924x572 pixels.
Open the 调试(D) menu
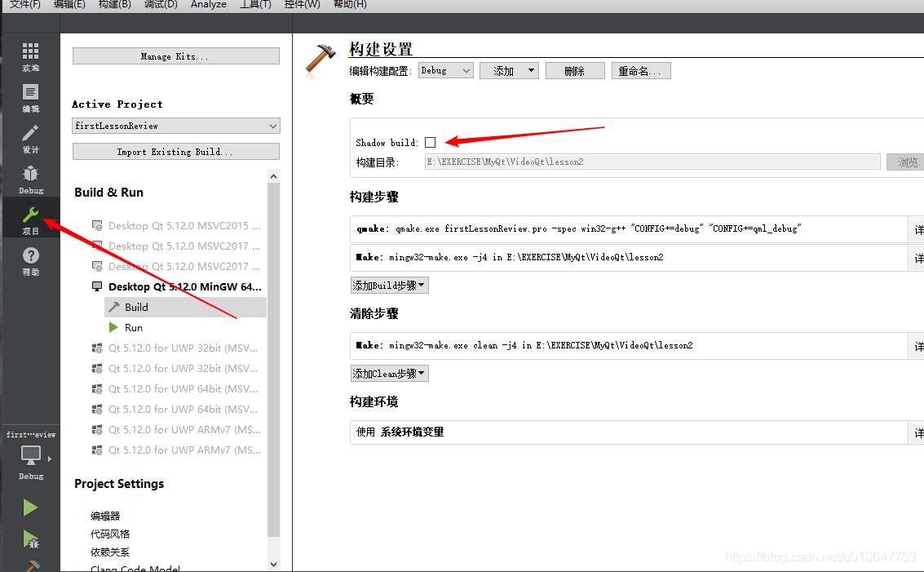tap(161, 5)
